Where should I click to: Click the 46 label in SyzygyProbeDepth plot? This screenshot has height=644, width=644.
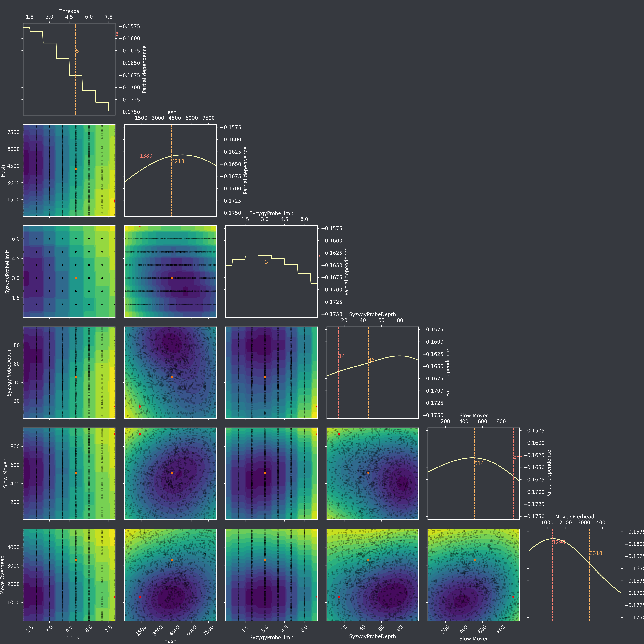[371, 360]
